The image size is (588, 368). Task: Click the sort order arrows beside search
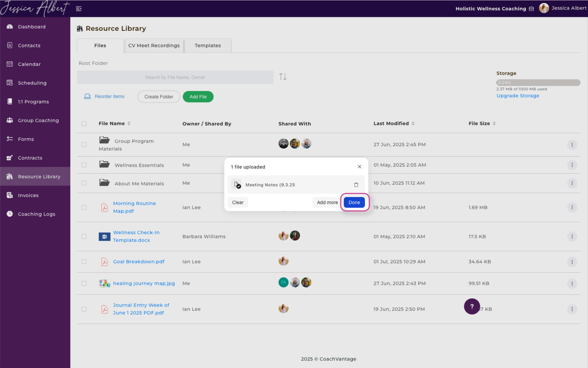(x=283, y=77)
